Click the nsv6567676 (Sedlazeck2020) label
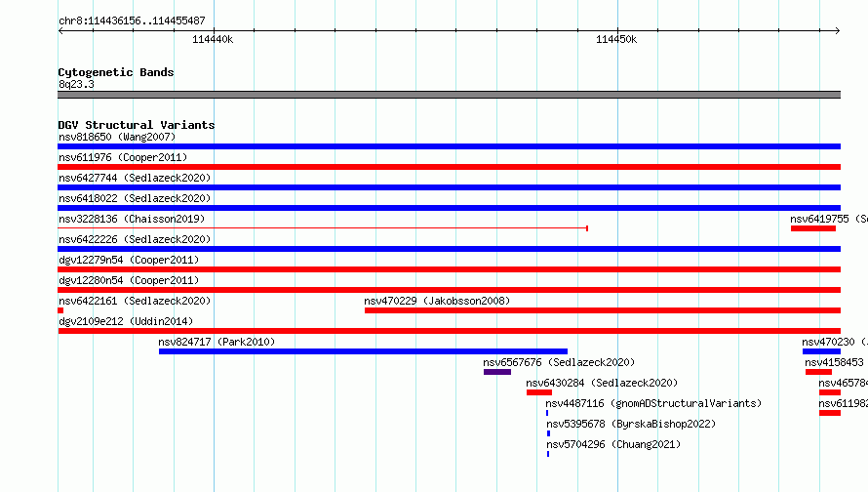 pos(559,362)
